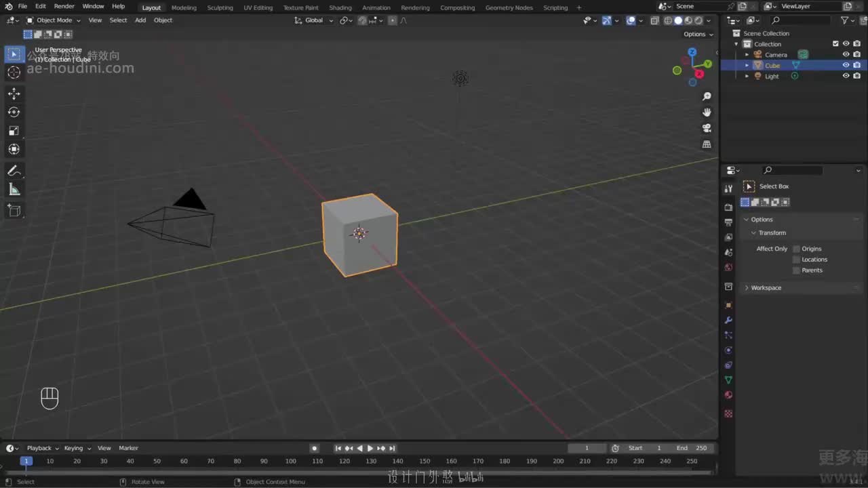Viewport: 868px width, 488px height.
Task: Choose the Add Cube tool
Action: (x=14, y=211)
